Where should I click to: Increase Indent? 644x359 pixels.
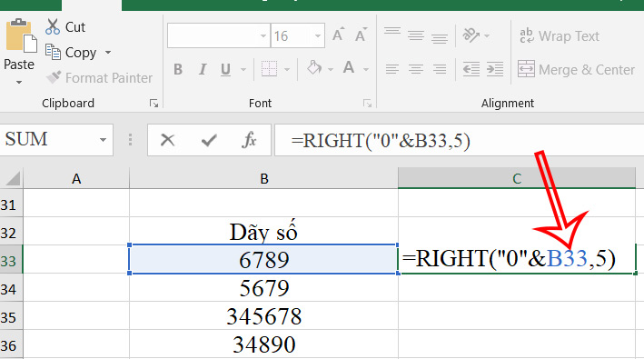click(495, 69)
